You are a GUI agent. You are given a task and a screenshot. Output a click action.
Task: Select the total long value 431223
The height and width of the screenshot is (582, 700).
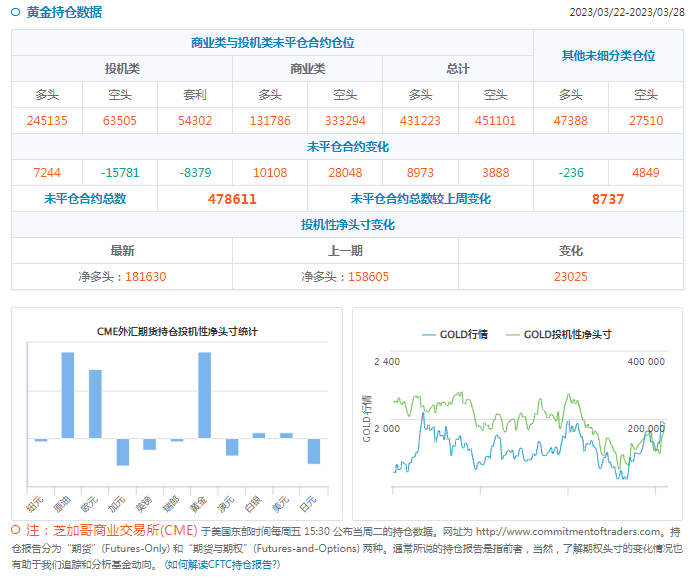pyautogui.click(x=420, y=121)
